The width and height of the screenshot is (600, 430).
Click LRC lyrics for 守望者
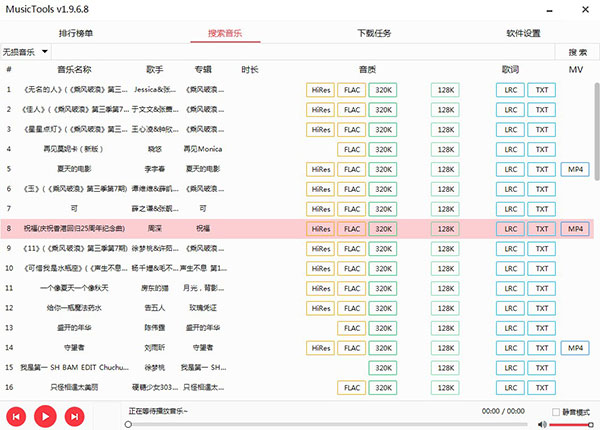[510, 347]
